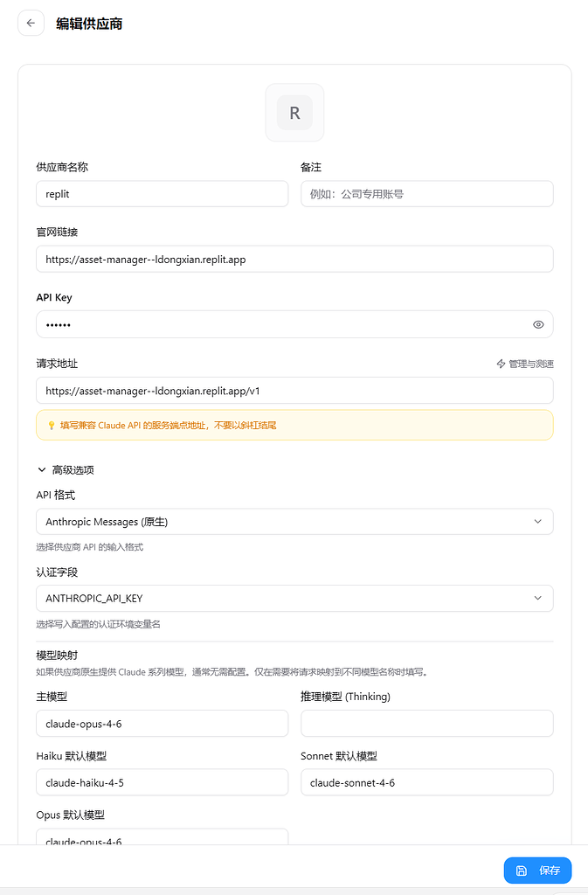Click the Sonnet 默认模型 input field
The image size is (588, 895).
click(x=427, y=782)
